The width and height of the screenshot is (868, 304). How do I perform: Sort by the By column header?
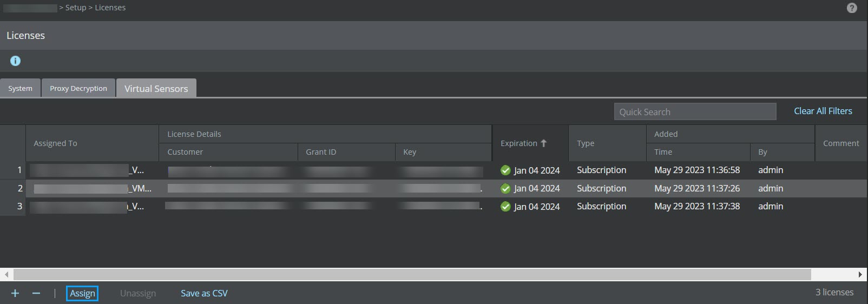pos(782,152)
